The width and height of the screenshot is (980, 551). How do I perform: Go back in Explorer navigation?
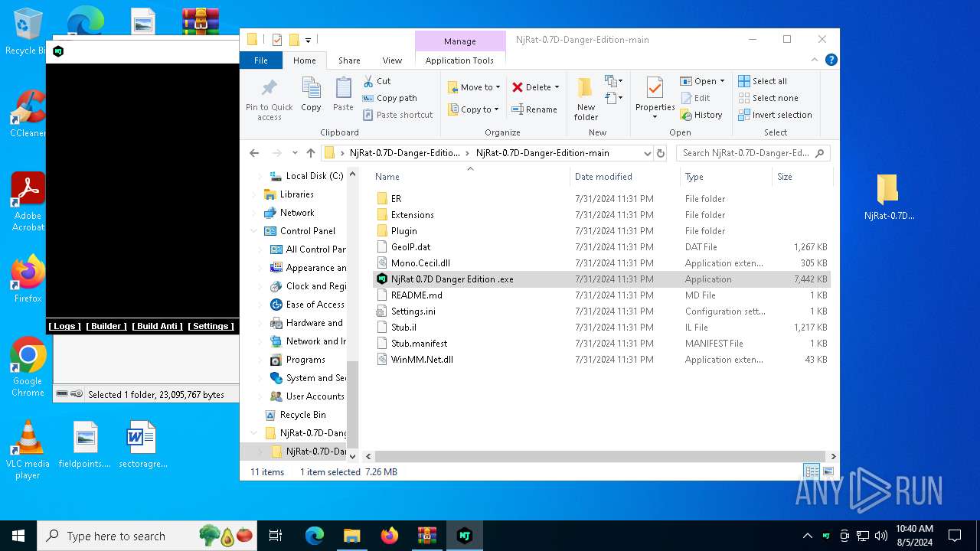pos(254,153)
